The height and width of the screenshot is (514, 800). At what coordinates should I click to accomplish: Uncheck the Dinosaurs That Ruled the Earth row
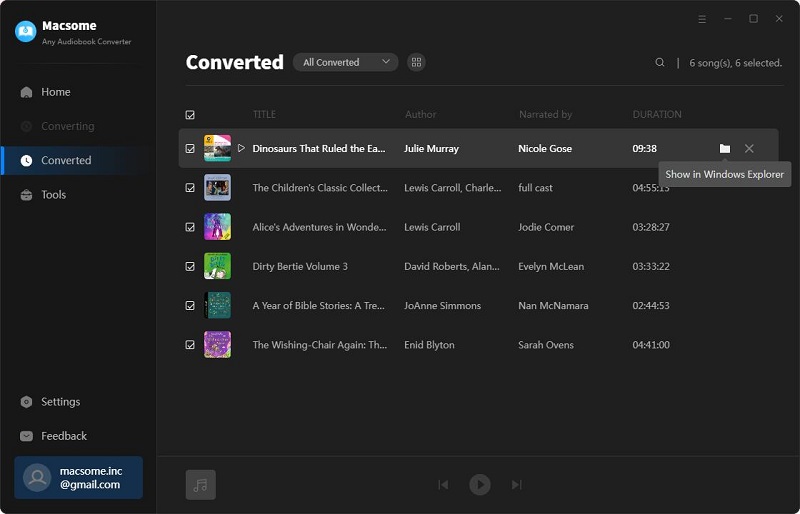click(190, 149)
